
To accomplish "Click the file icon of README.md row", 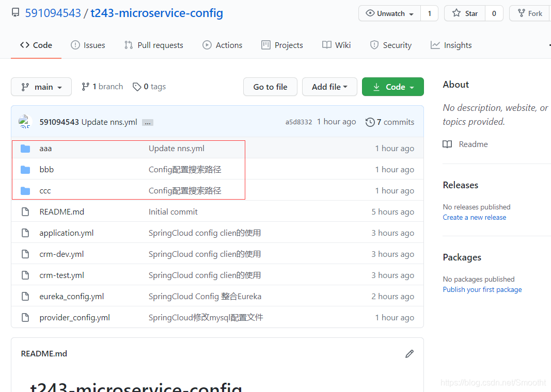I will coord(25,212).
